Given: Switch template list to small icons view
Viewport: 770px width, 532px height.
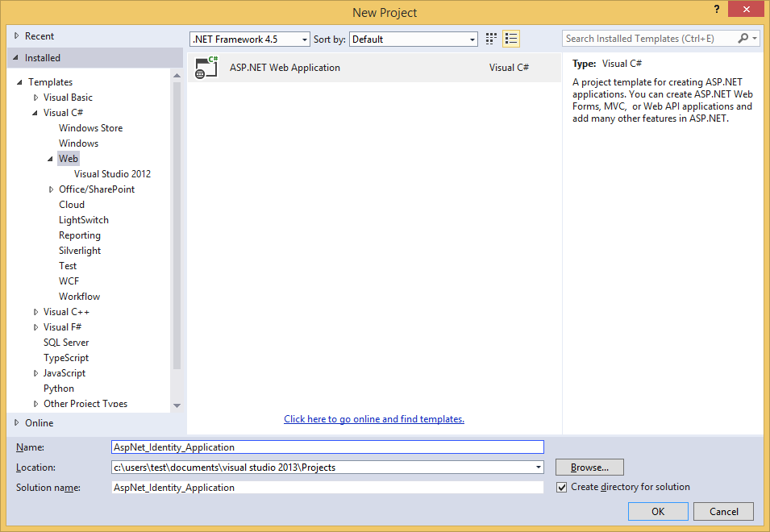Looking at the screenshot, I should [x=511, y=38].
